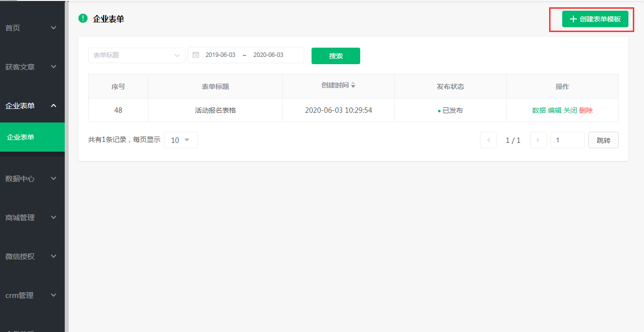644x332 pixels.
Task: Click the 跳转 jump button
Action: [604, 140]
